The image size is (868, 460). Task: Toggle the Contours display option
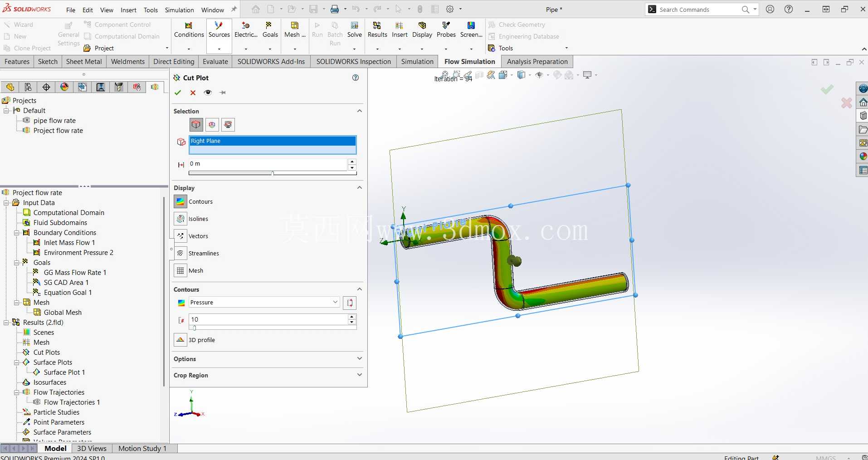pyautogui.click(x=180, y=201)
